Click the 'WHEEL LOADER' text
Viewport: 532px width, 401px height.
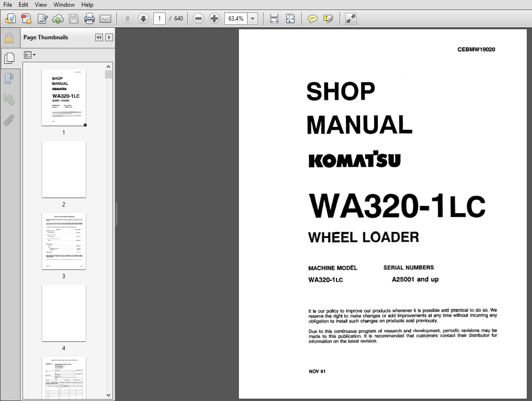[363, 237]
